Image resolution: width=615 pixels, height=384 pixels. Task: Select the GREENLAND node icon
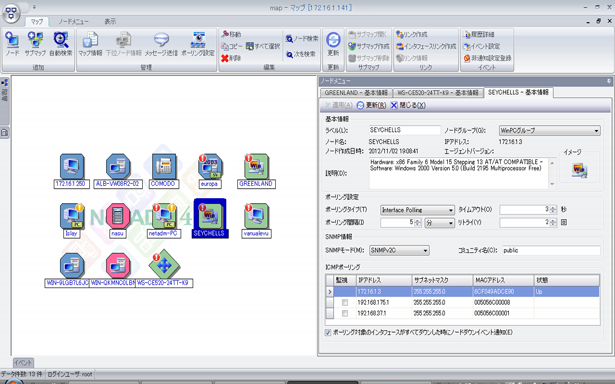coord(256,166)
